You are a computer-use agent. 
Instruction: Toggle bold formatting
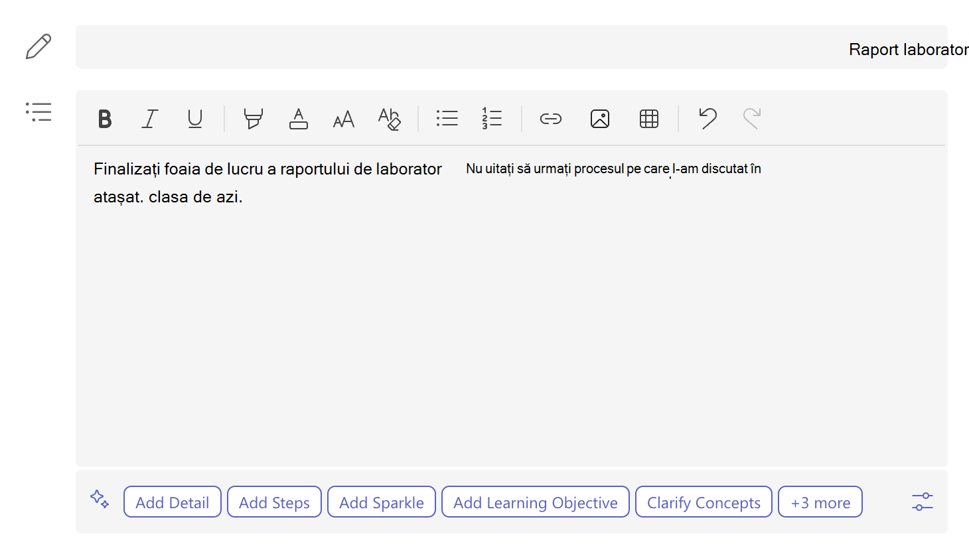(105, 119)
